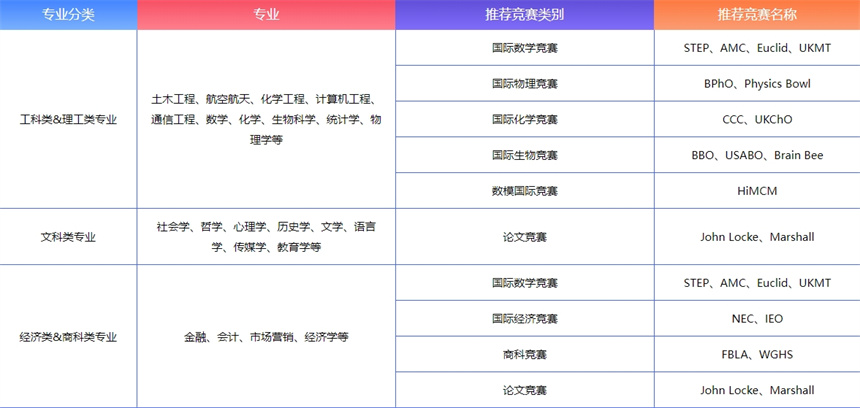Click the 数模国际竞赛 cell
The width and height of the screenshot is (860, 408).
point(524,190)
